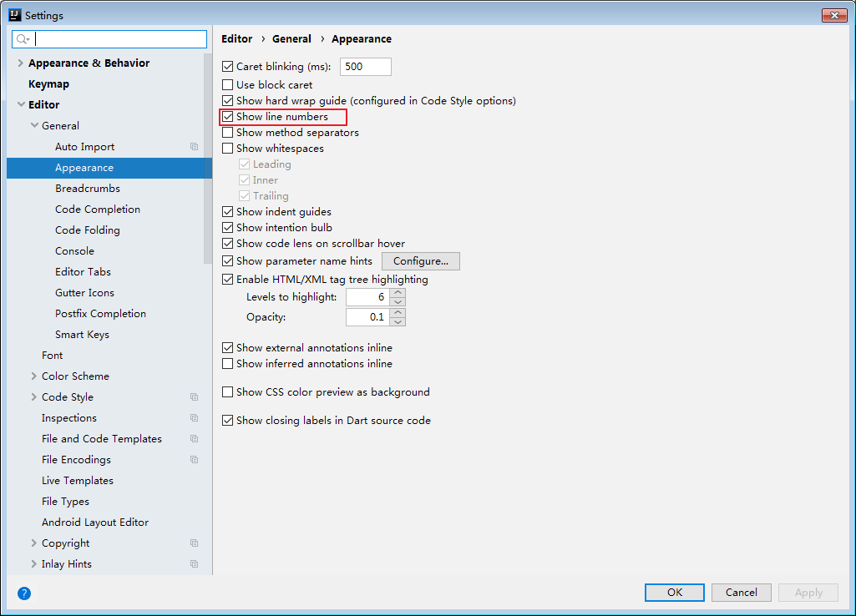Close the Settings dialog
This screenshot has height=616, width=856.
click(x=834, y=15)
